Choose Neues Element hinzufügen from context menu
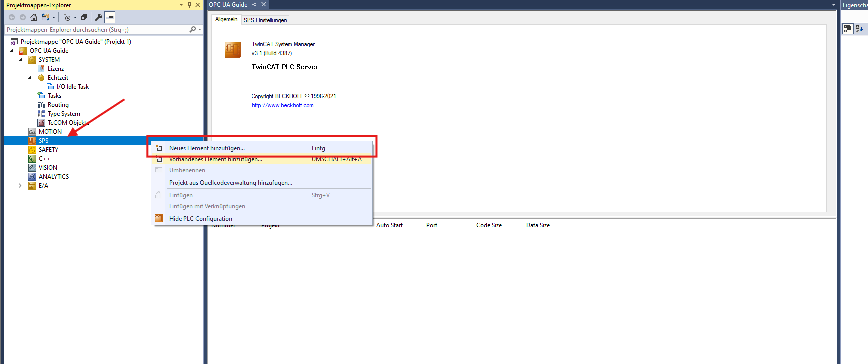 [x=262, y=148]
